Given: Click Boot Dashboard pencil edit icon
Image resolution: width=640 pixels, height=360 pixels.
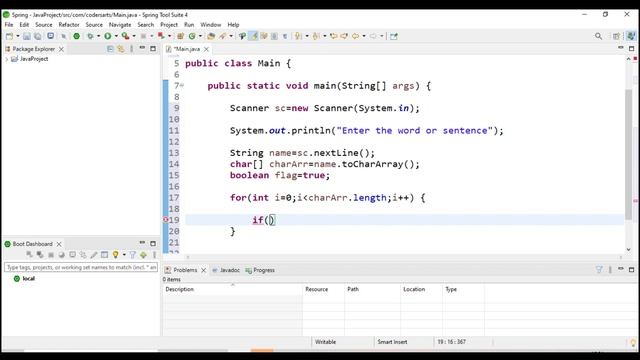Looking at the screenshot, I should pyautogui.click(x=93, y=255).
